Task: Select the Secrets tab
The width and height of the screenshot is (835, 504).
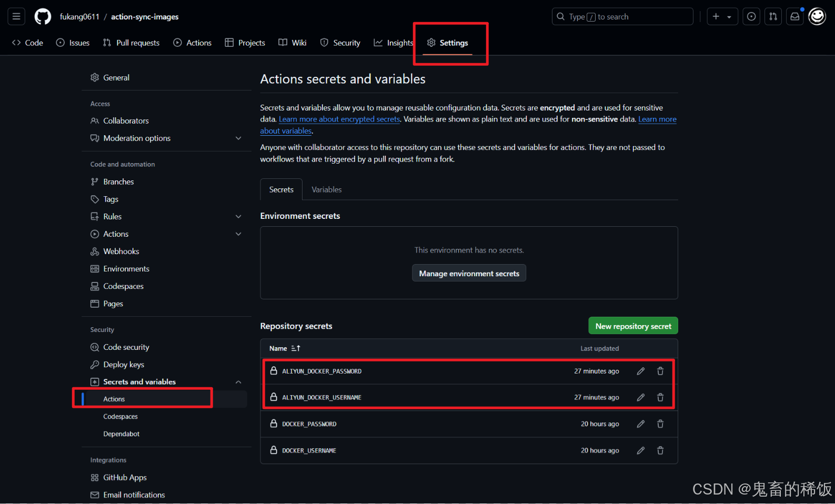Action: (281, 189)
